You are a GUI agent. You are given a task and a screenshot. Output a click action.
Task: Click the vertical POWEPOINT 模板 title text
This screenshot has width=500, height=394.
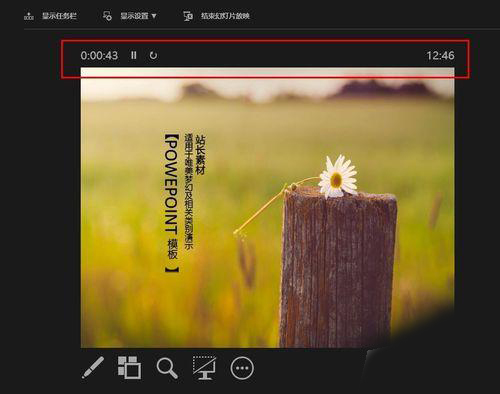(172, 203)
